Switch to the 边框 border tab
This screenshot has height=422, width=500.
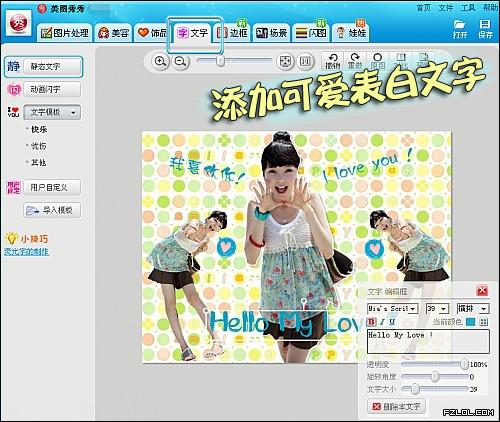(x=233, y=33)
